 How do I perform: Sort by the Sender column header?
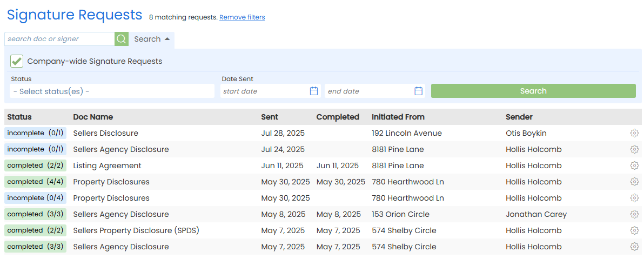519,117
